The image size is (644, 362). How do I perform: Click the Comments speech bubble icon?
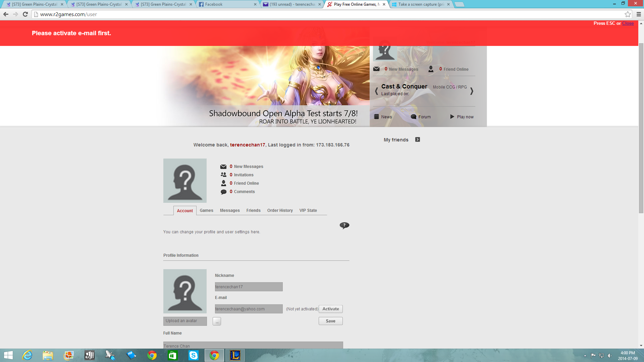pyautogui.click(x=223, y=192)
